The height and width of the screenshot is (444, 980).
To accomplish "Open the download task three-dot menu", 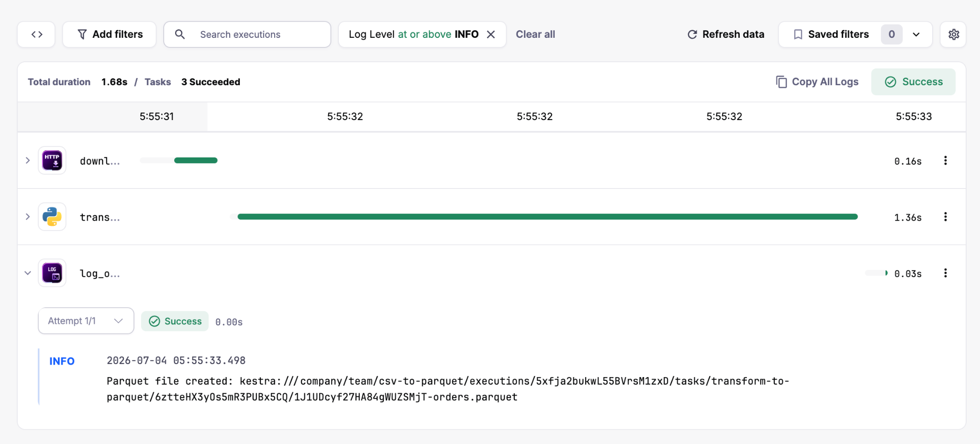I will coord(946,161).
